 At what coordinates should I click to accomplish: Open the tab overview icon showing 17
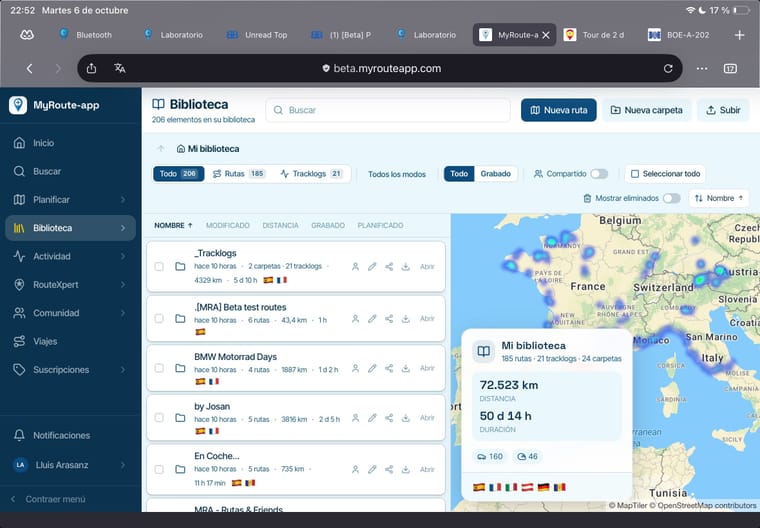(730, 68)
